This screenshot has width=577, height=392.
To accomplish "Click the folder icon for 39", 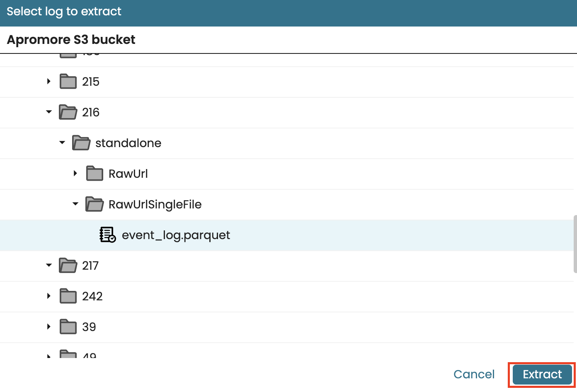I will click(68, 327).
